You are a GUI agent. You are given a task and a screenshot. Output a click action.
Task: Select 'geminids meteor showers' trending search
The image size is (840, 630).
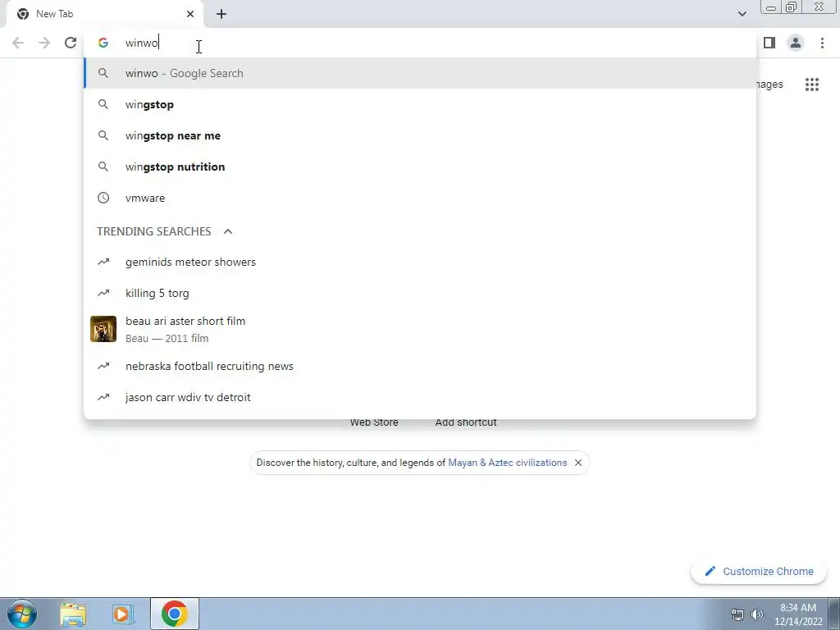click(x=420, y=262)
